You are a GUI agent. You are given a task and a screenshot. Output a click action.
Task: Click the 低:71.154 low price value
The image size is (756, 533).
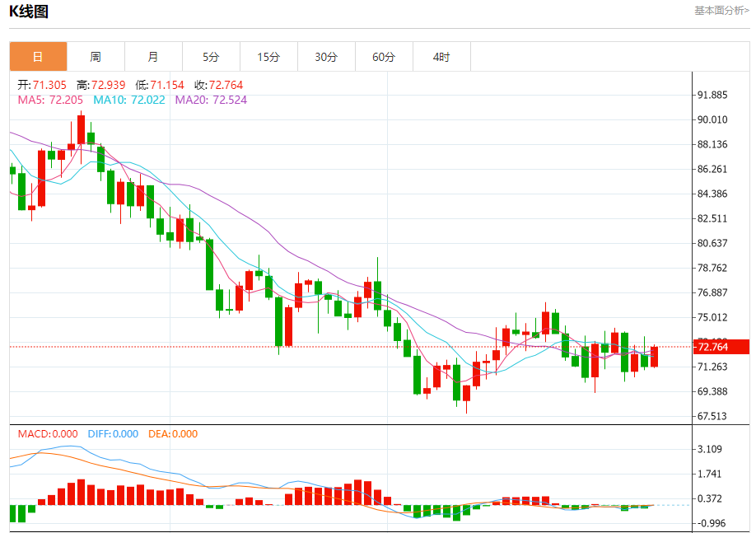point(160,86)
